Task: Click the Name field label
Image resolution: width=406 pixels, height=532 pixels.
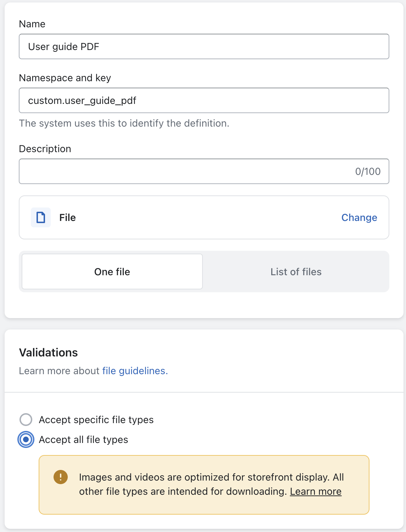Action: click(32, 24)
